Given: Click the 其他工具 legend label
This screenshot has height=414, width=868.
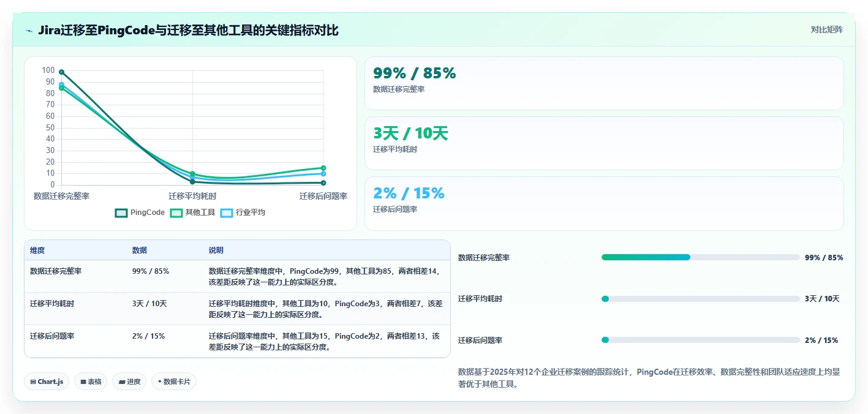Looking at the screenshot, I should pyautogui.click(x=200, y=213).
